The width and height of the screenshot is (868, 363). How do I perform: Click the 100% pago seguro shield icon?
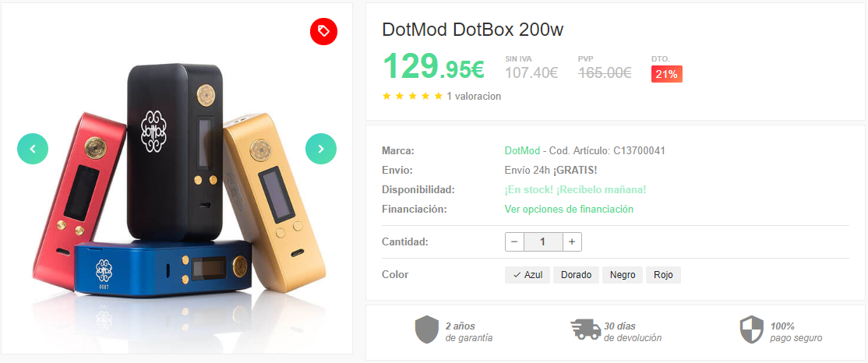(x=752, y=330)
